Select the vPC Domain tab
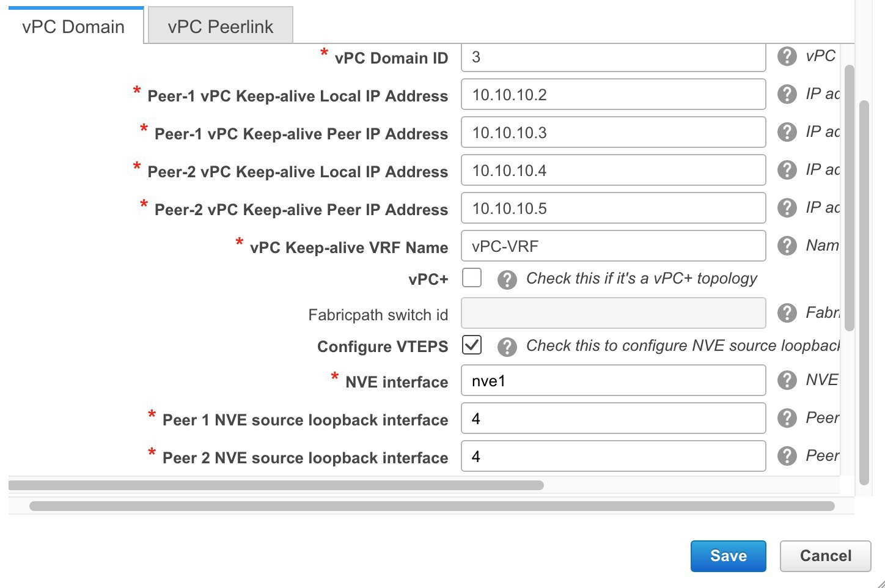Image resolution: width=885 pixels, height=588 pixels. pos(73,26)
